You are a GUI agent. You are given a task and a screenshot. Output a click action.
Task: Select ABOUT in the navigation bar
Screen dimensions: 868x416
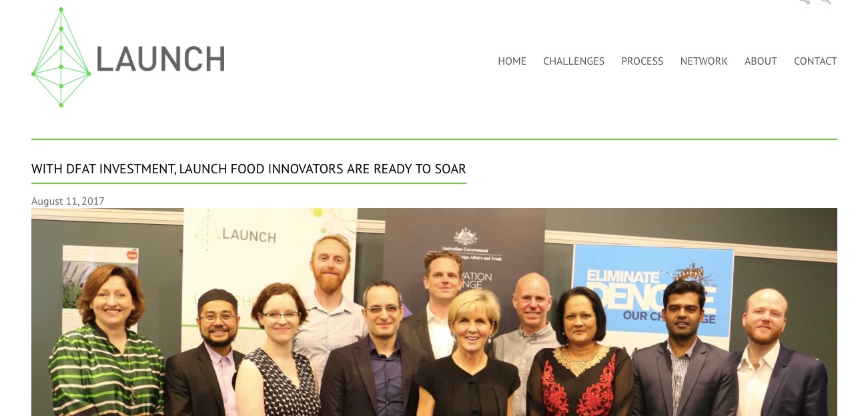761,61
